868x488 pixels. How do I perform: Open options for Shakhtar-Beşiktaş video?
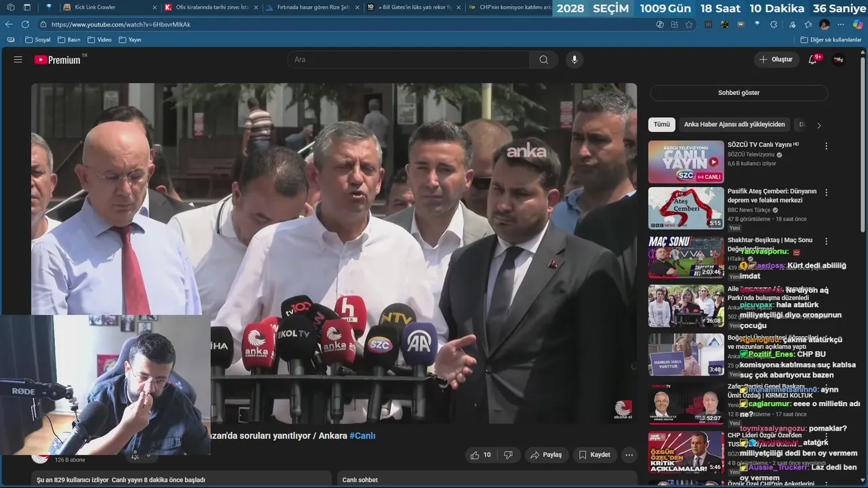click(x=826, y=241)
